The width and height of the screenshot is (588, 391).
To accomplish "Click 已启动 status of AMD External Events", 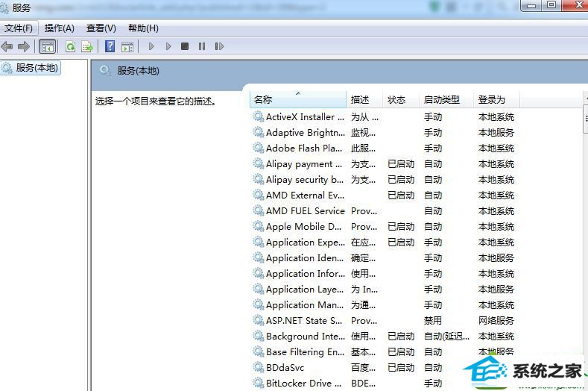I will coord(401,195).
